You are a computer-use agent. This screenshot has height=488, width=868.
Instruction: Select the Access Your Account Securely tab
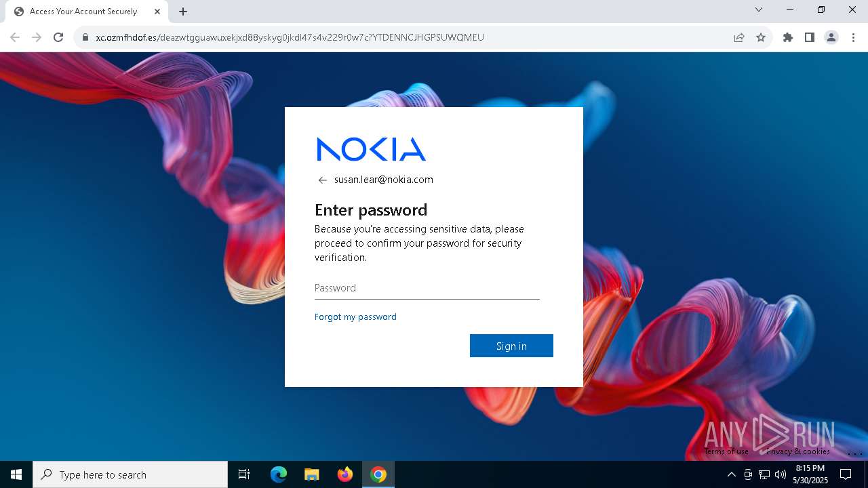tap(86, 12)
